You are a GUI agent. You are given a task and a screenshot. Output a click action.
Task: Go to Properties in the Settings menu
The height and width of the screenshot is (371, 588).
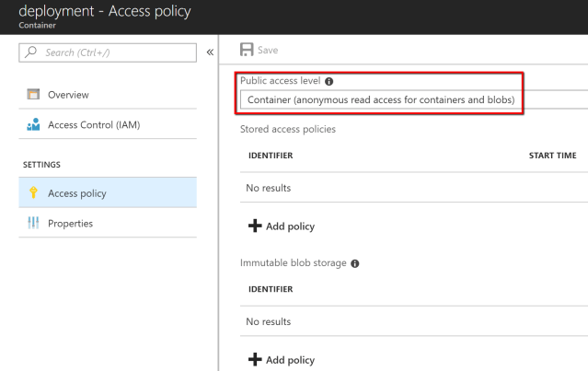(x=70, y=224)
